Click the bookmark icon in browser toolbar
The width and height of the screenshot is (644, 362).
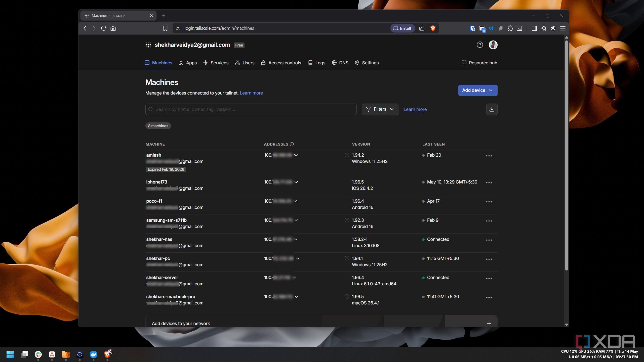click(165, 28)
